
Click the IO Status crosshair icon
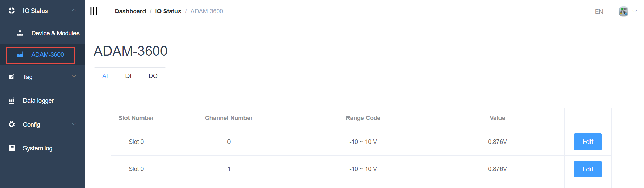click(x=12, y=11)
